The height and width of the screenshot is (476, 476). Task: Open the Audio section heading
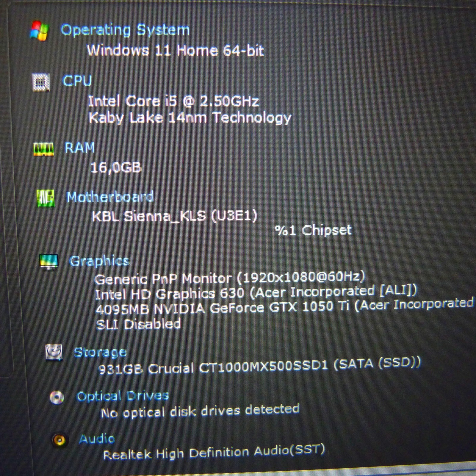[x=97, y=439]
